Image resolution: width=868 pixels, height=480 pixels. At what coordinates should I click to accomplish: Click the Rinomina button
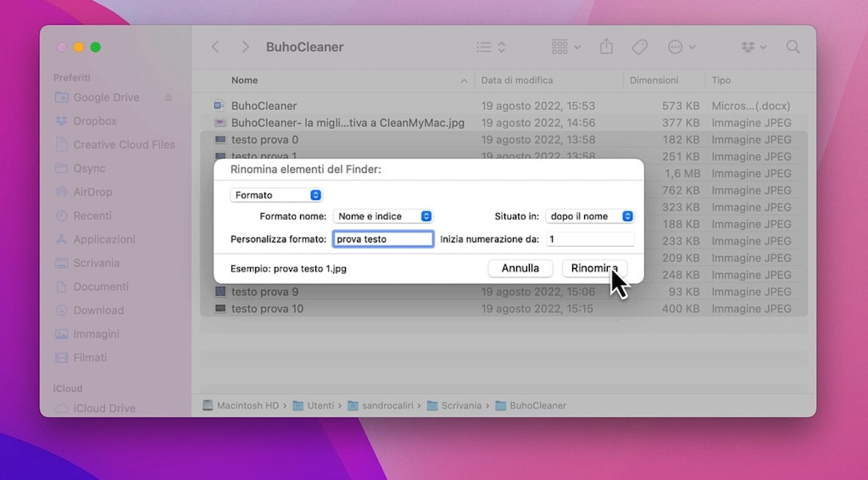click(594, 268)
